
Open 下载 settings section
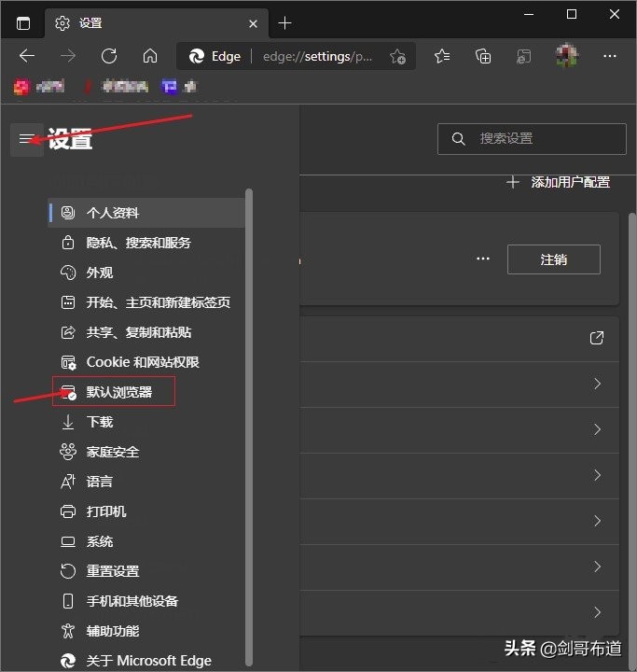coord(146,422)
